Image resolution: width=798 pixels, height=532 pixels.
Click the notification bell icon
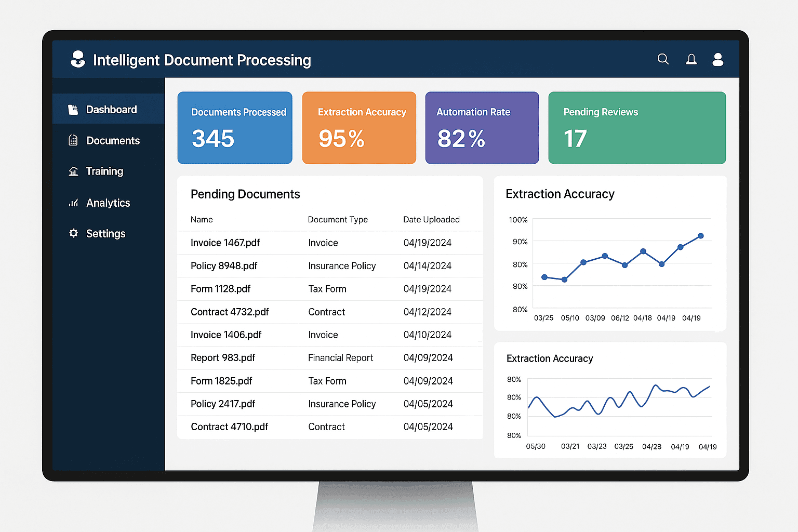(x=691, y=59)
